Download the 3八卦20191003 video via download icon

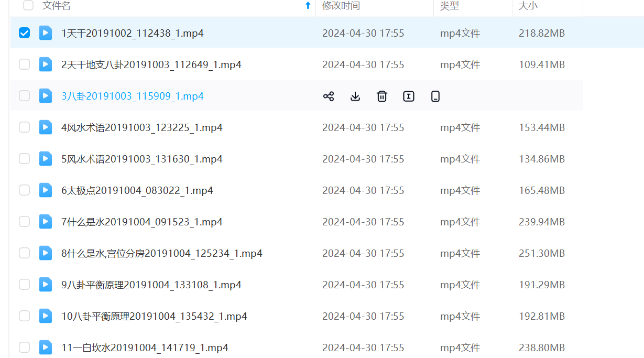[x=355, y=96]
